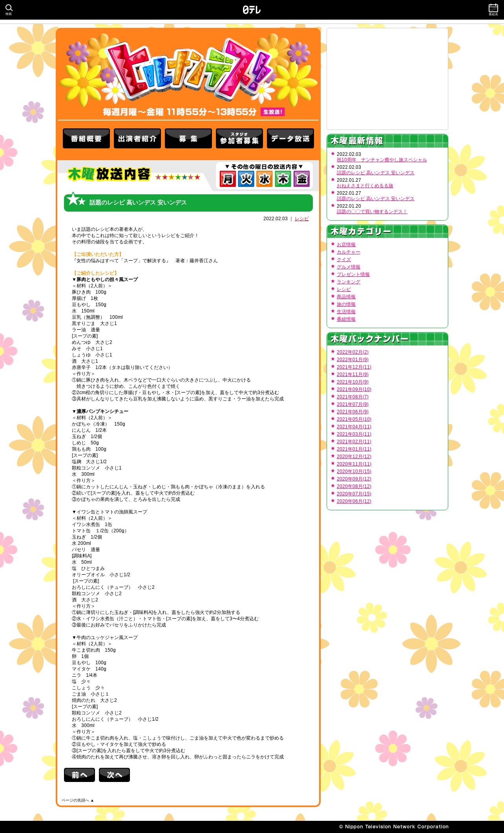Viewport: 504px width, 833px height.
Task: Open the program guide calendar icon
Action: pyautogui.click(x=493, y=9)
